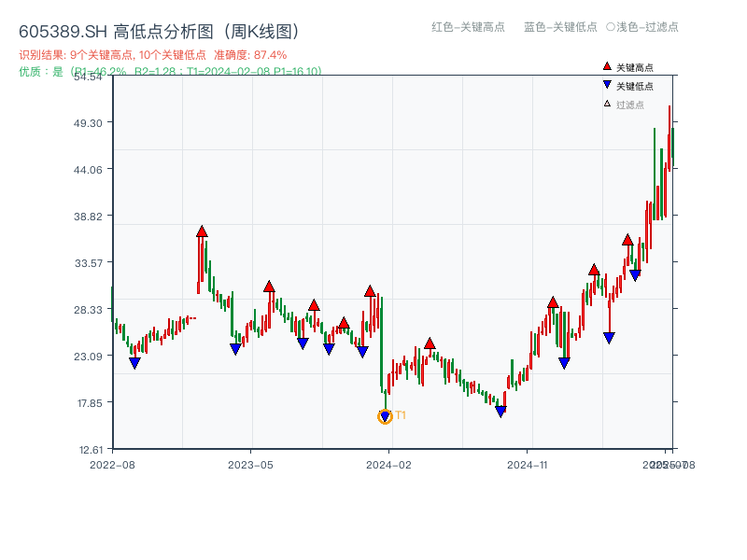Toggle the 关键高点 legend label
The height and width of the screenshot is (560, 747).
click(635, 67)
